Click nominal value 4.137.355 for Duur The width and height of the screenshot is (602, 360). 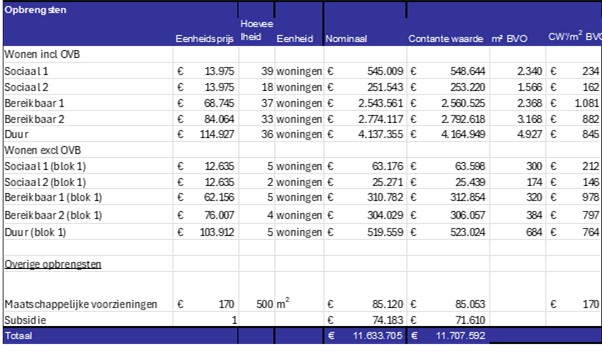pyautogui.click(x=381, y=134)
